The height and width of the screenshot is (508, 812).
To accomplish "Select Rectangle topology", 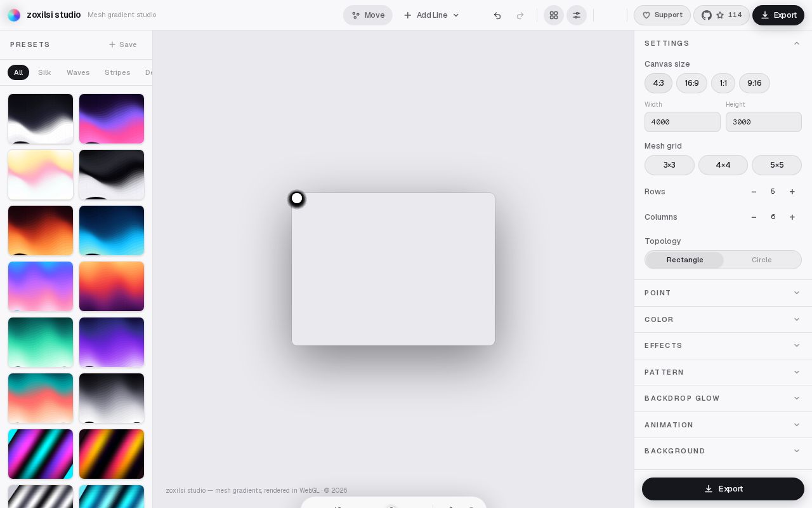I will 685,260.
